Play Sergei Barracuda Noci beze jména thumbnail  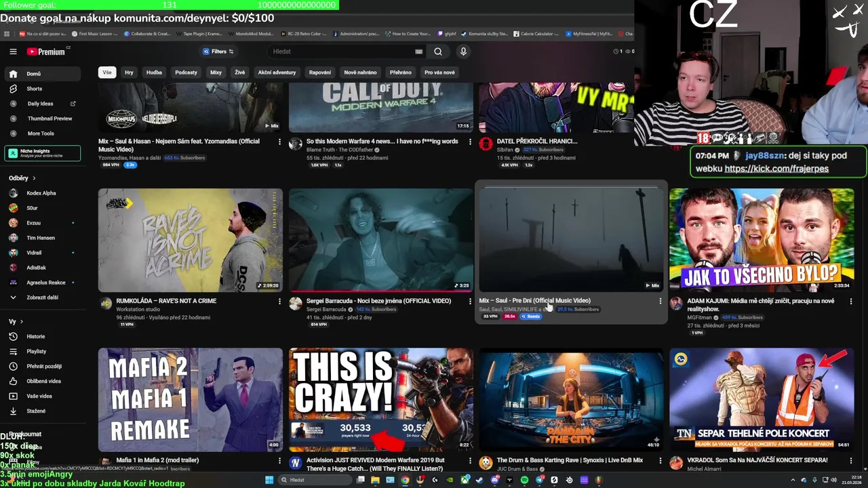tap(381, 240)
